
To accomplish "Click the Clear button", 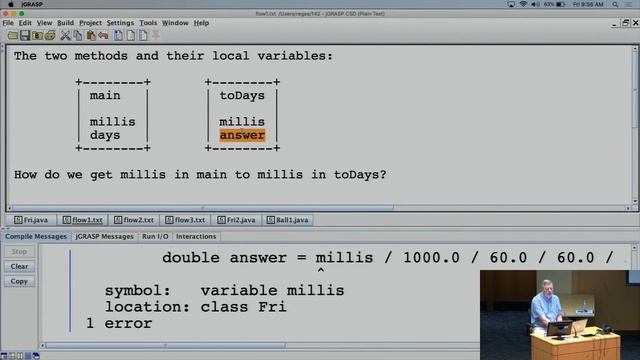I will (x=19, y=267).
